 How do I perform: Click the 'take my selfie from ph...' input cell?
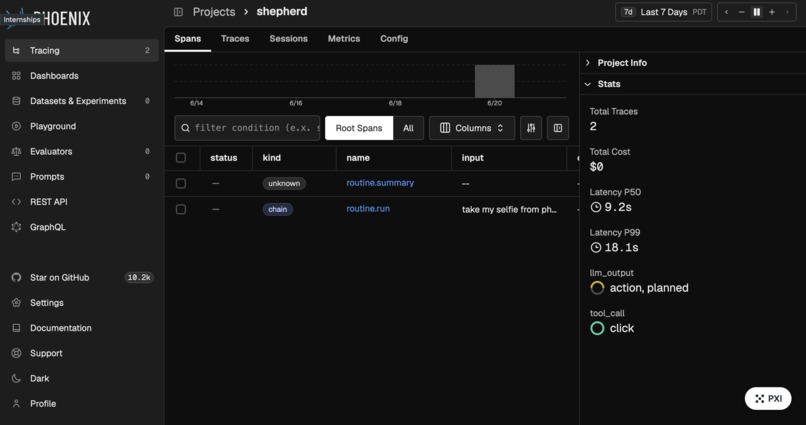tap(509, 209)
